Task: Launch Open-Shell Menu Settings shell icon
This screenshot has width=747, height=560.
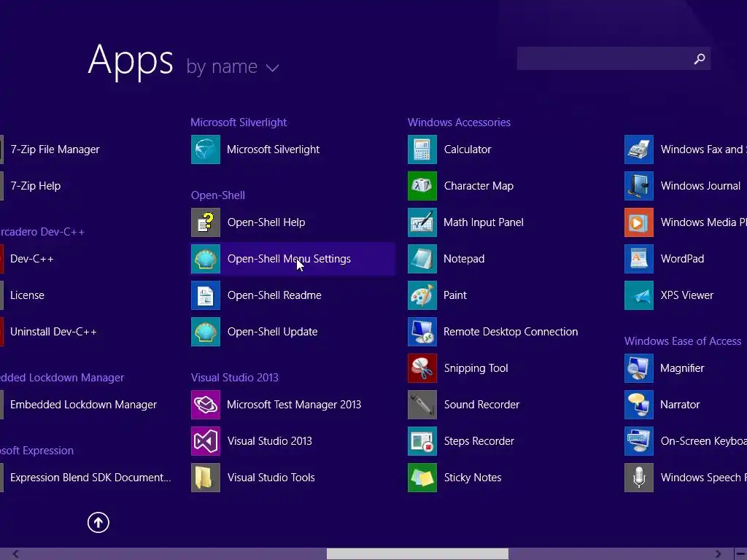Action: 206,259
